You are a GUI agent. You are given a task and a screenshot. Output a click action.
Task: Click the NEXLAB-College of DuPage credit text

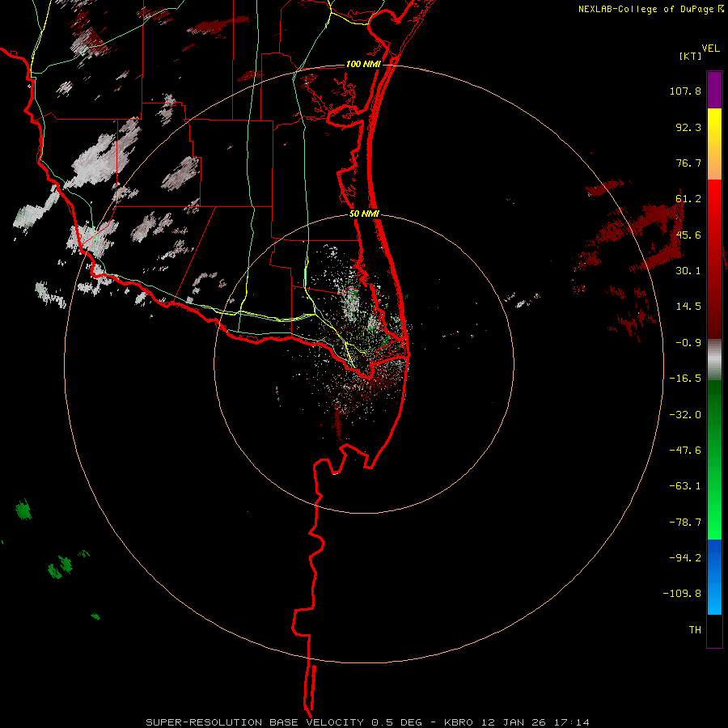[x=647, y=9]
